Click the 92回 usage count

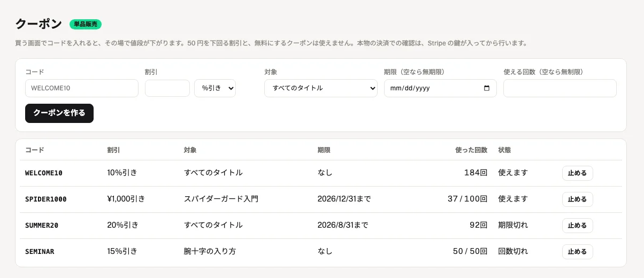click(479, 225)
